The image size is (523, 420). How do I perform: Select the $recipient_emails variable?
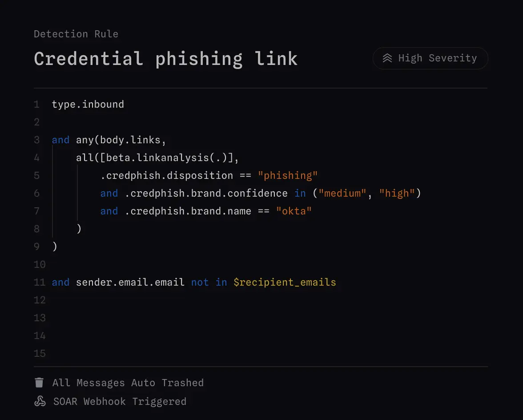(x=285, y=282)
